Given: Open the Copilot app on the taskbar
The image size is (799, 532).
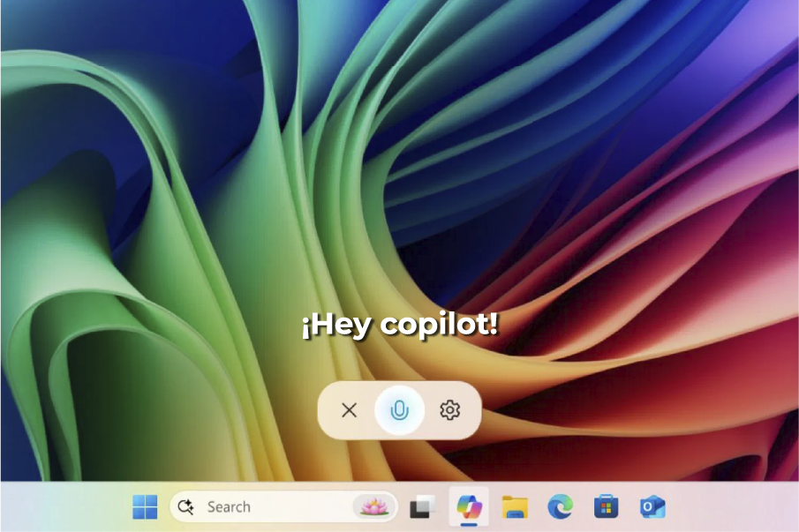Looking at the screenshot, I should point(469,507).
